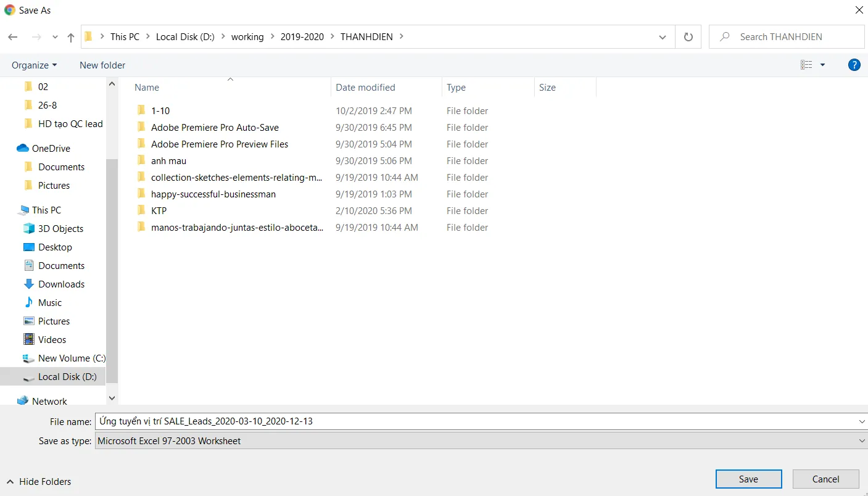Viewport: 868px width, 496px height.
Task: Click the change view layout icon
Action: coord(806,65)
